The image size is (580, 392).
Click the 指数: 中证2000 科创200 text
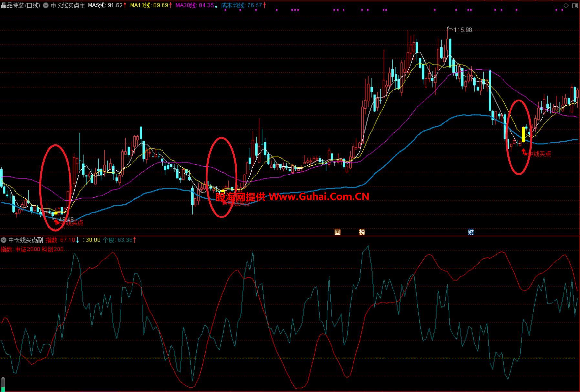coord(32,249)
